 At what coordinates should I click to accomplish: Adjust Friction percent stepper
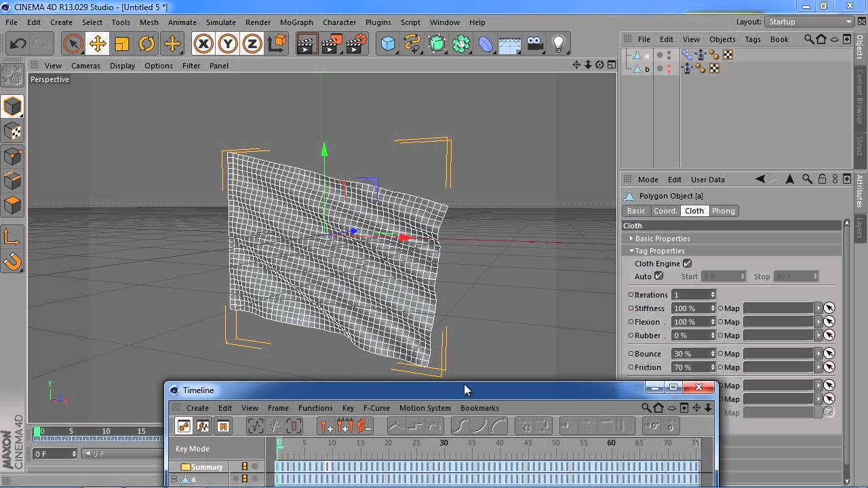[713, 367]
